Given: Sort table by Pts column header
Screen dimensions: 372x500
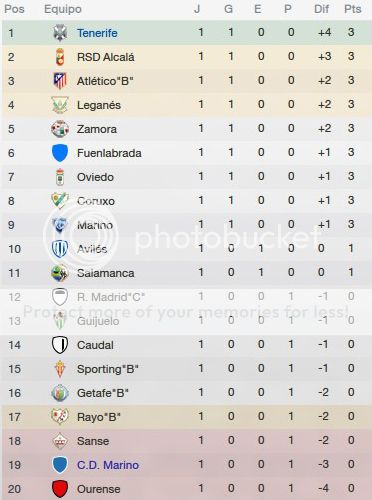Looking at the screenshot, I should click(x=353, y=9).
